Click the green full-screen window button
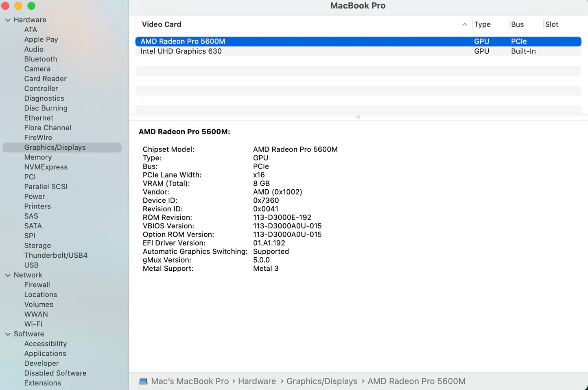Image resolution: width=588 pixels, height=390 pixels. coord(31,6)
